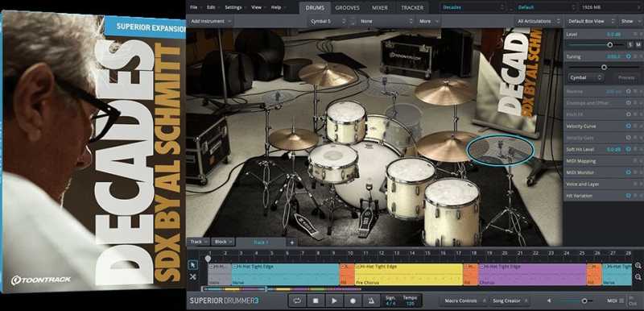
Task: Switch to the Tracker tab
Action: [412, 7]
